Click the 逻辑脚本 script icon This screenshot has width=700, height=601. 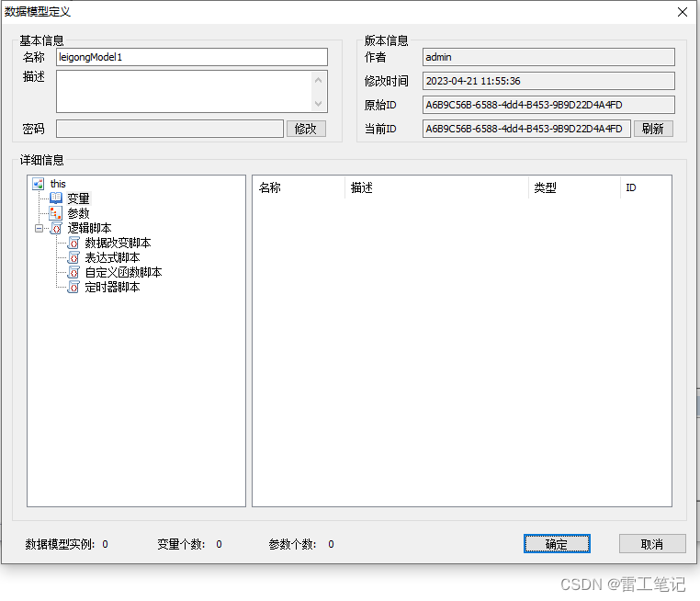point(56,228)
